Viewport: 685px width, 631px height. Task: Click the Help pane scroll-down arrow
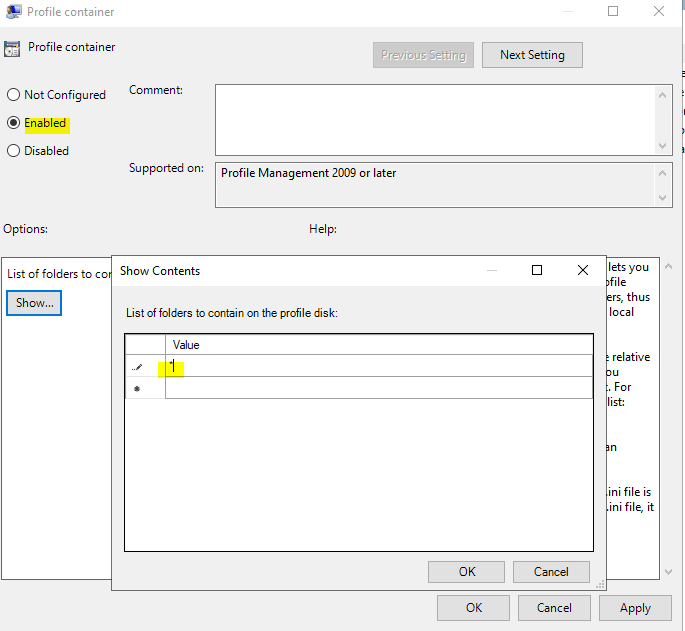[669, 571]
